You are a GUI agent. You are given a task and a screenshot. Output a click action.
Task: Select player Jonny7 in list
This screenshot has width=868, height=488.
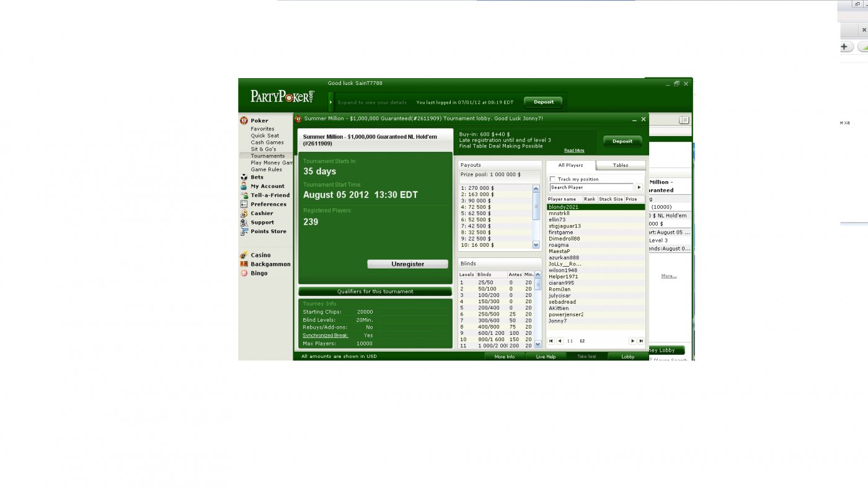click(x=596, y=321)
